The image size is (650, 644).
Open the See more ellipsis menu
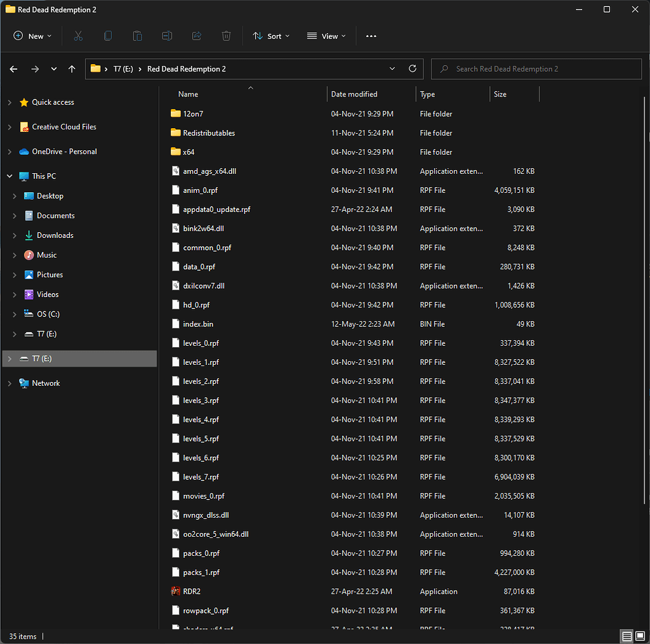371,36
